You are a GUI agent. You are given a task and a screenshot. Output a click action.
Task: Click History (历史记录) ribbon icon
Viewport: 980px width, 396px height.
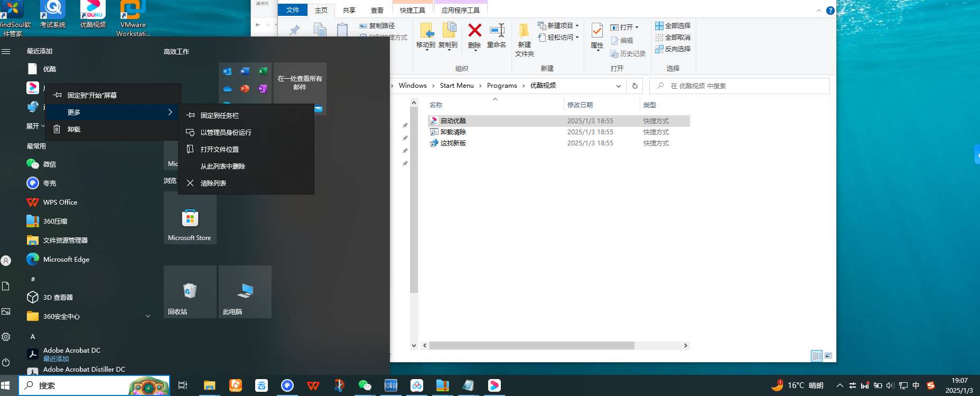coord(628,53)
